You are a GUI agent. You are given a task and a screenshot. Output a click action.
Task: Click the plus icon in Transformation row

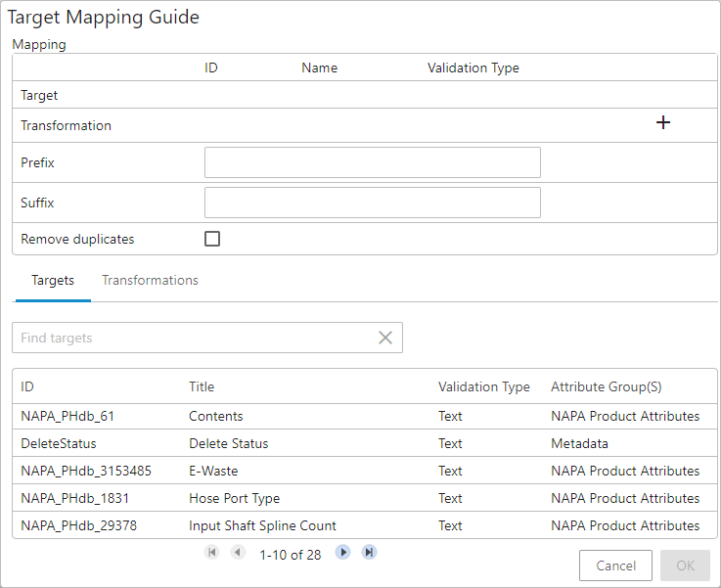[662, 123]
